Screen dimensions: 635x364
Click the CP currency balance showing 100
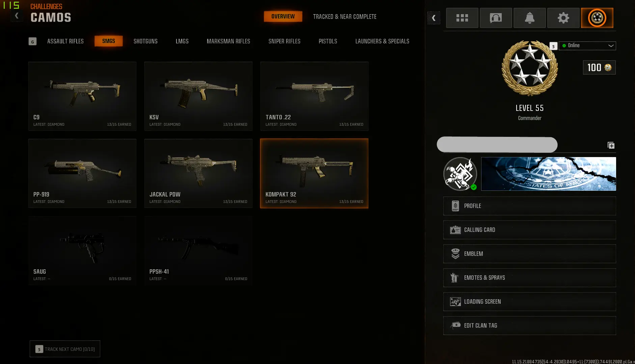pyautogui.click(x=599, y=67)
